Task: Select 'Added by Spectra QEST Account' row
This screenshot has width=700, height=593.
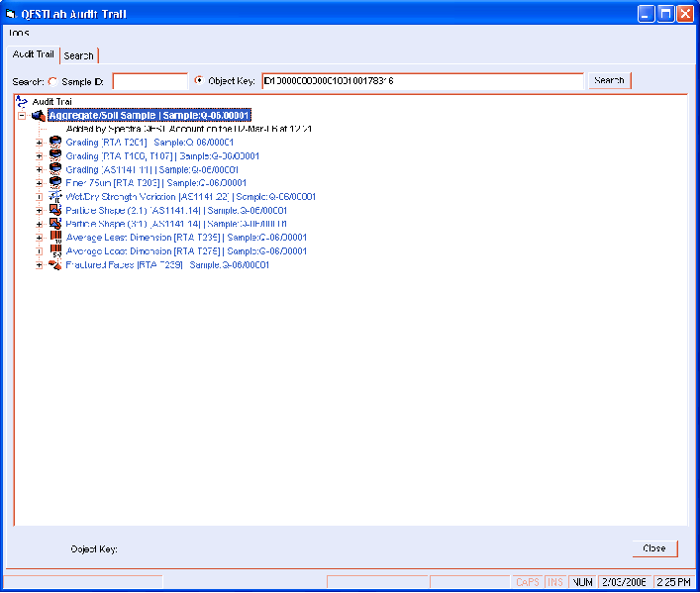Action: (189, 129)
